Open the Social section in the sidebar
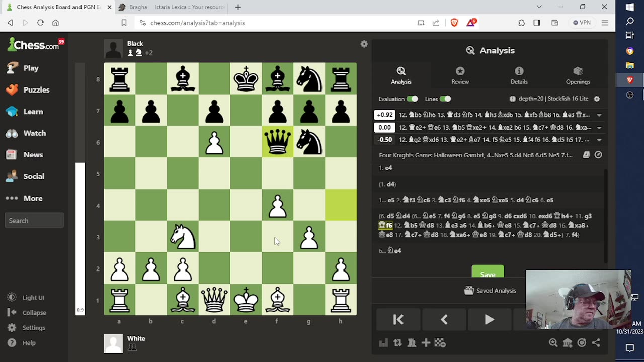The height and width of the screenshot is (362, 644). (25, 176)
